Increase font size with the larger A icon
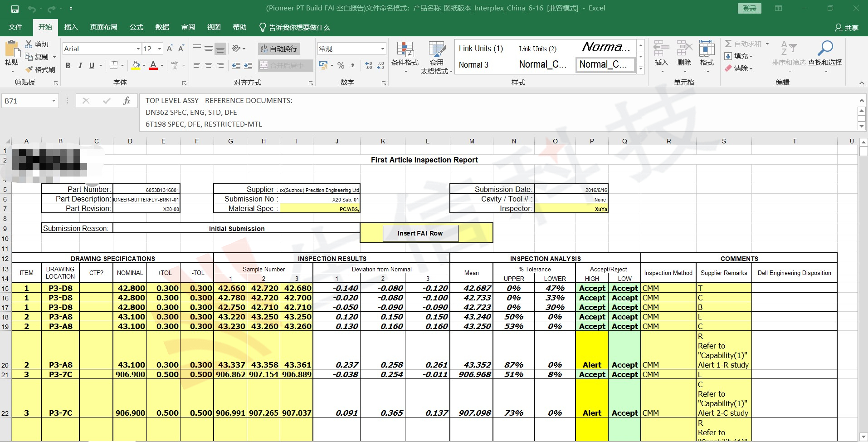This screenshot has height=442, width=868. click(x=170, y=49)
